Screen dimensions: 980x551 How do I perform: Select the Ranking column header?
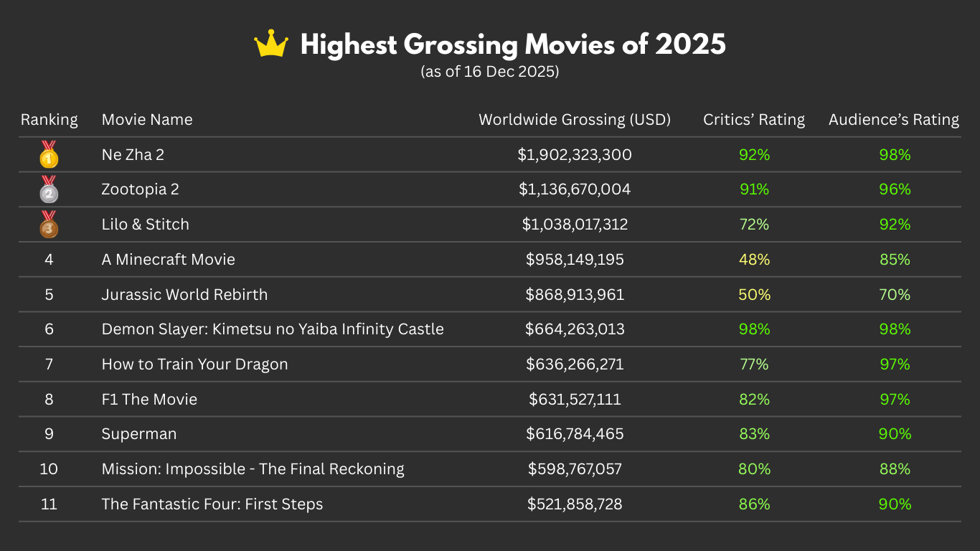[49, 120]
